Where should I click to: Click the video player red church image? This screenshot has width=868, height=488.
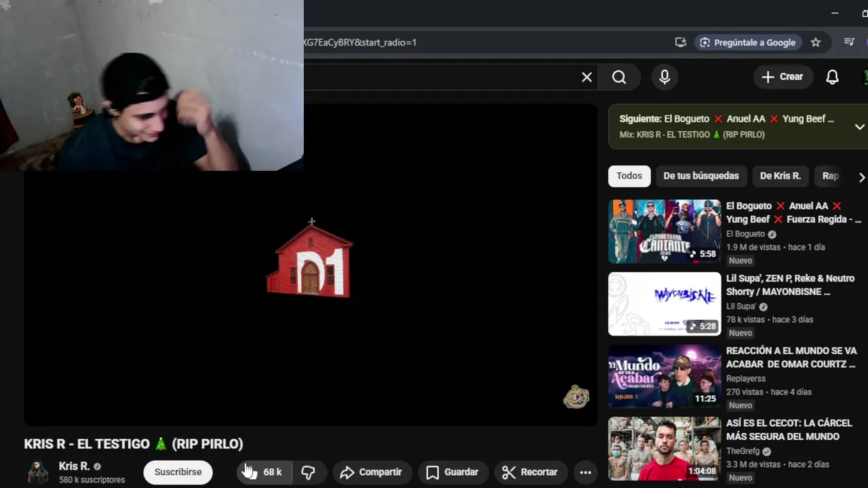point(310,259)
